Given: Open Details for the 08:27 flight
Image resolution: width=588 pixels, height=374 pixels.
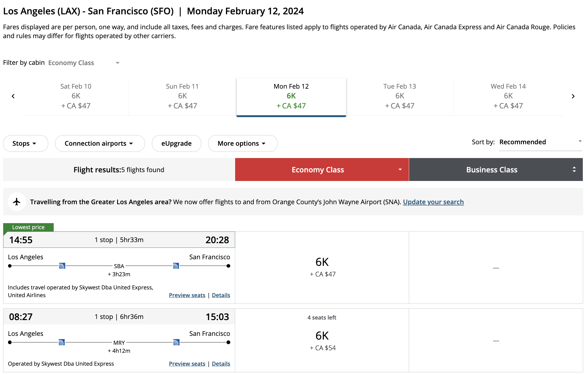Looking at the screenshot, I should pyautogui.click(x=221, y=364).
